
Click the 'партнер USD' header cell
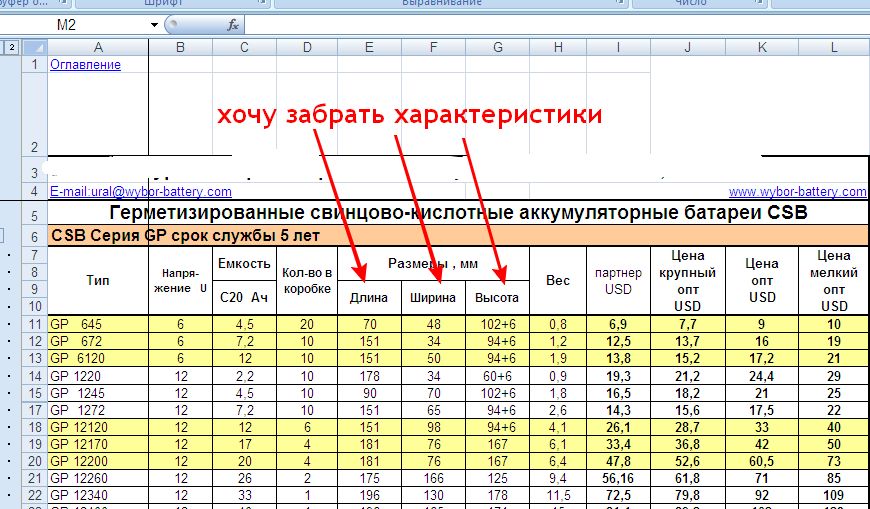coord(618,281)
